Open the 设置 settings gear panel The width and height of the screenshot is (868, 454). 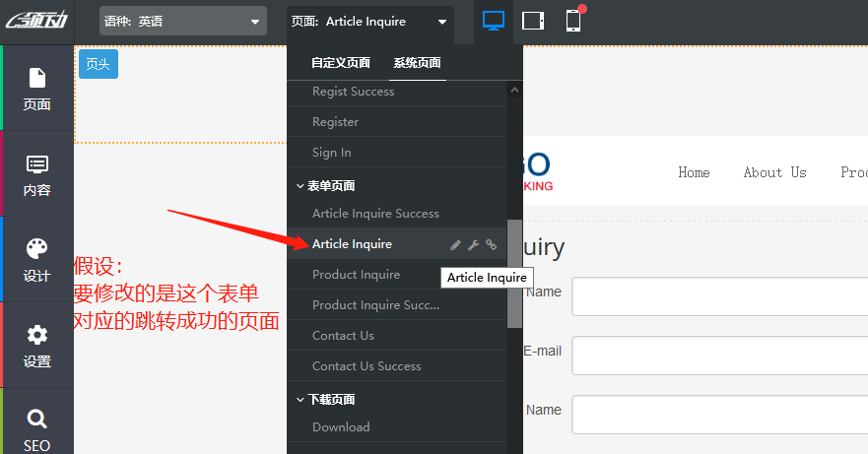click(x=37, y=346)
